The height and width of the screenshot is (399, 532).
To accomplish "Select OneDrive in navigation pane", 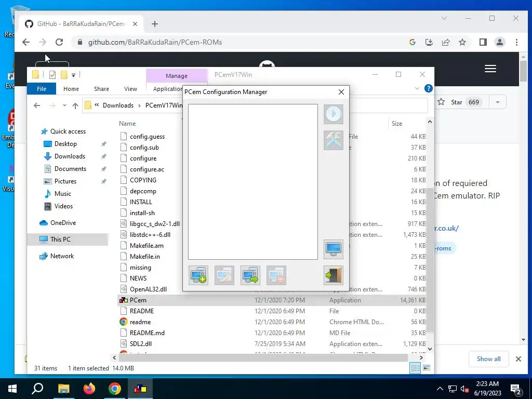I will coord(63,223).
